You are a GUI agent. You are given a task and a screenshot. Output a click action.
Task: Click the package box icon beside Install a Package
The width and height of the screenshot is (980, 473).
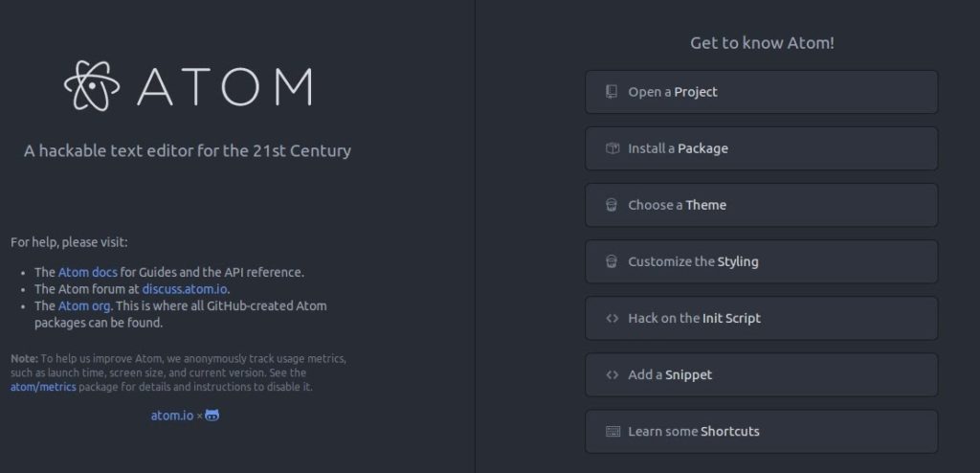pos(612,148)
